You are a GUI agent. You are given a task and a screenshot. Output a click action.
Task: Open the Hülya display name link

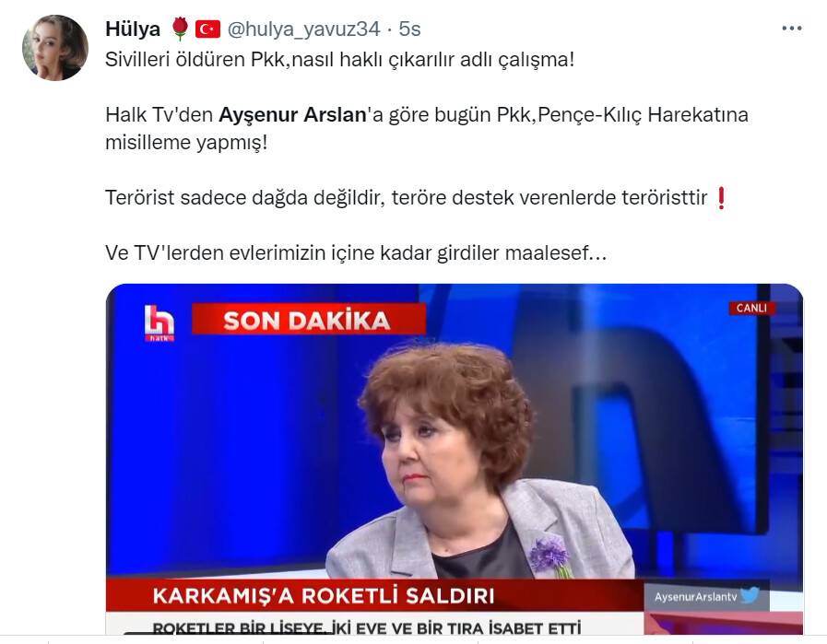(x=133, y=29)
